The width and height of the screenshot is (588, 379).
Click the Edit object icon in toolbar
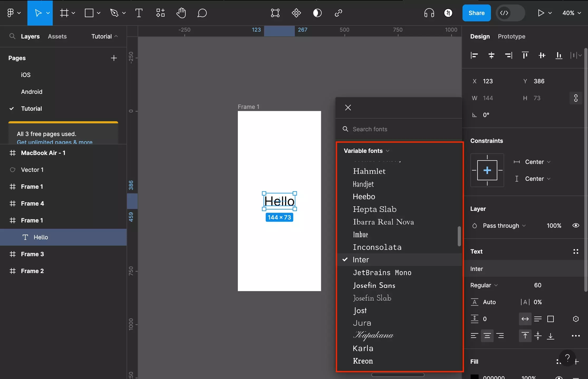(x=275, y=13)
